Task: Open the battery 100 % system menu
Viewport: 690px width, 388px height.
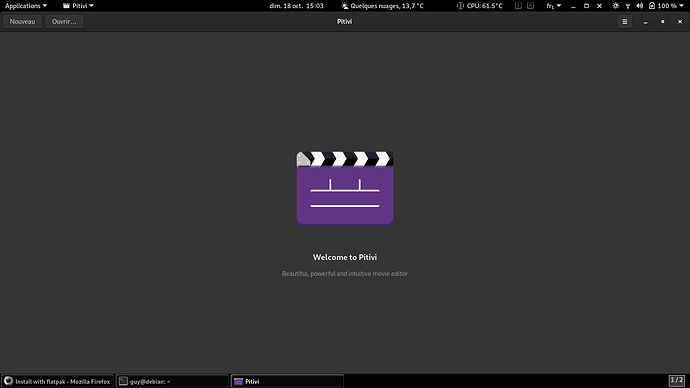Action: pos(666,6)
